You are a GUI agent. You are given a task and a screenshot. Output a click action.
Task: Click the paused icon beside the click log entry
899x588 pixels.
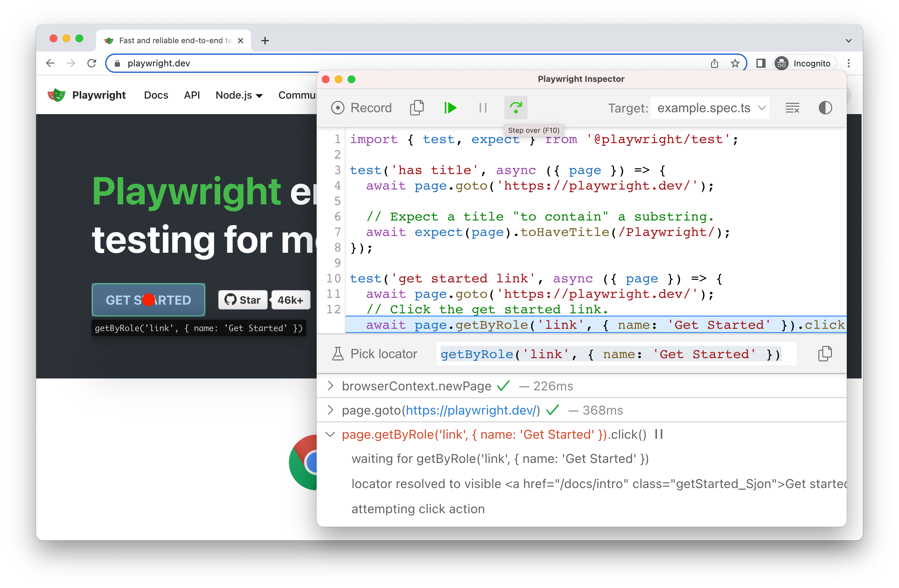click(x=659, y=434)
